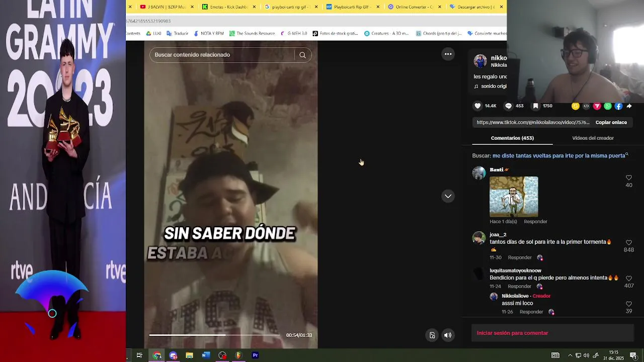
Task: Close the 'Online Converter' tab
Action: pyautogui.click(x=440, y=7)
